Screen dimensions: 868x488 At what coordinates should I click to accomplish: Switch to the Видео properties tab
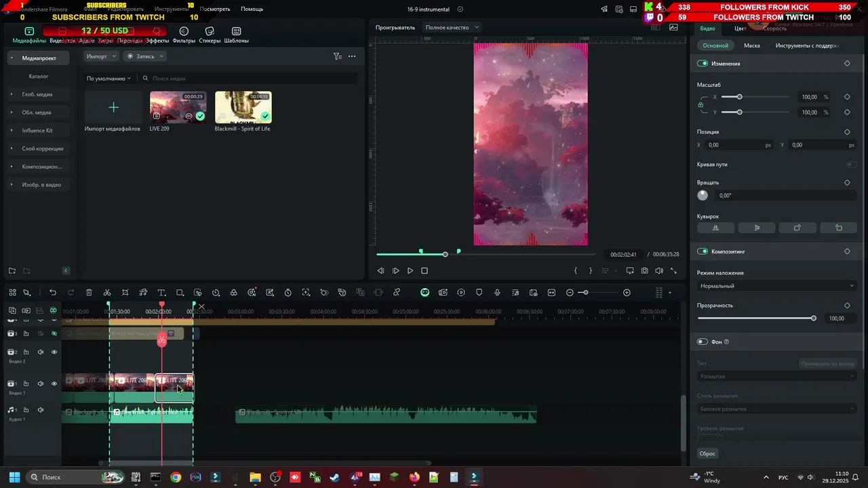coord(707,28)
